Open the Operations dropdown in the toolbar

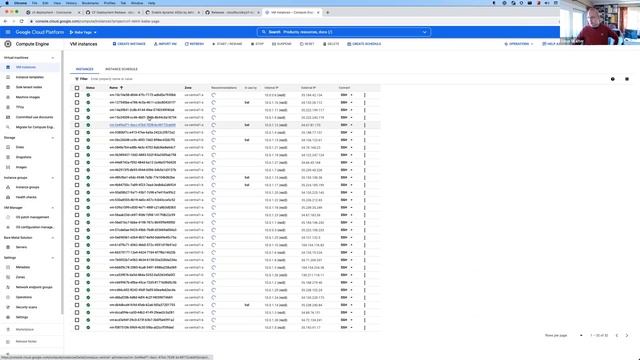tap(518, 44)
